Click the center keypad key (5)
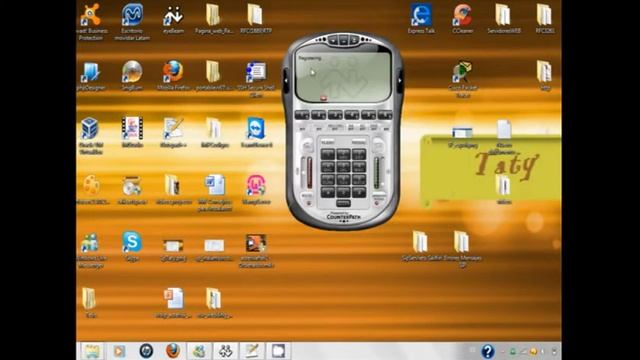640x360 pixels. pos(343,167)
